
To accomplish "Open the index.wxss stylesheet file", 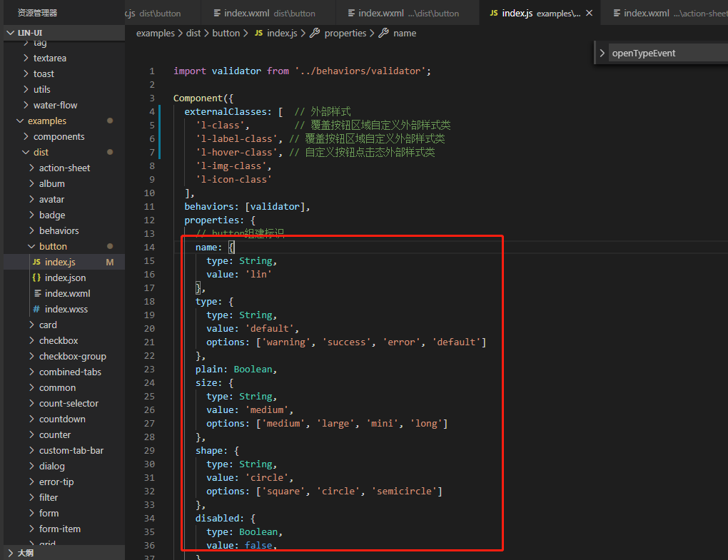I will tap(64, 310).
